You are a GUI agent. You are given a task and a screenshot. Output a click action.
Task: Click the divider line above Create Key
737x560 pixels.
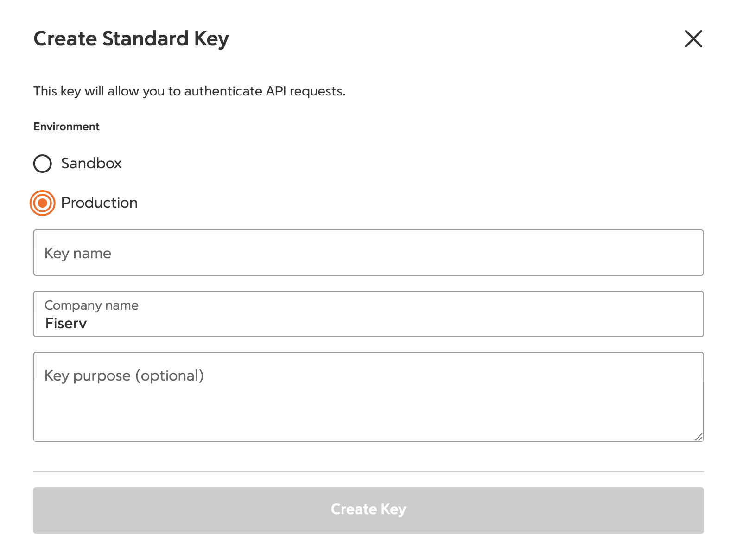(368, 472)
